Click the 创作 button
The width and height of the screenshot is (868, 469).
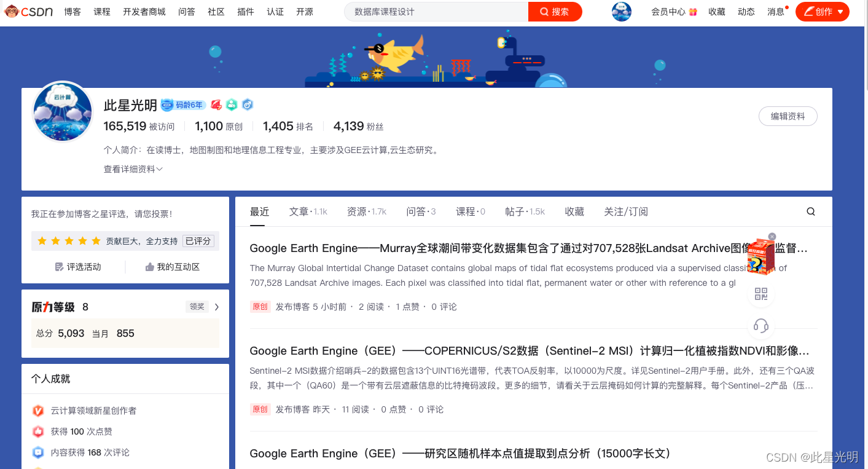(823, 12)
